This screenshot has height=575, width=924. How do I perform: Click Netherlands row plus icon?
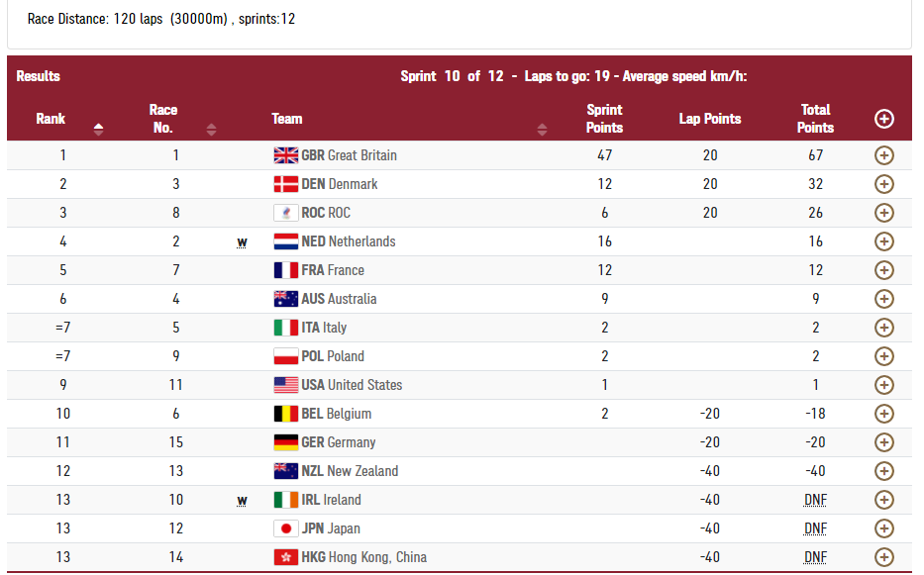coord(883,241)
